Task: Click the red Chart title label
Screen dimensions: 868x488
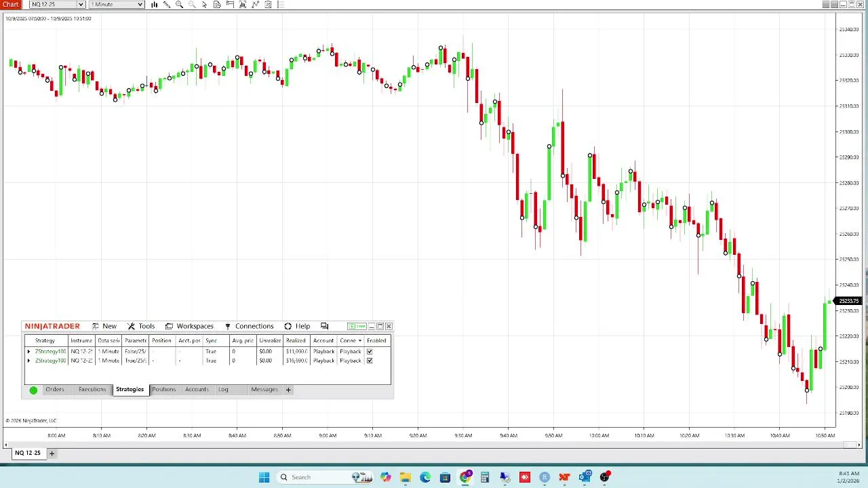Action: pyautogui.click(x=11, y=5)
